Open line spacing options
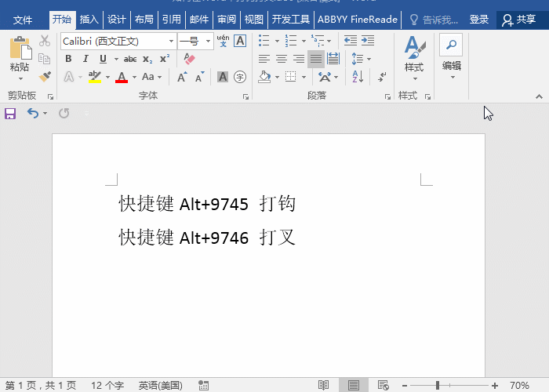The height and width of the screenshot is (392, 549). tap(361, 59)
